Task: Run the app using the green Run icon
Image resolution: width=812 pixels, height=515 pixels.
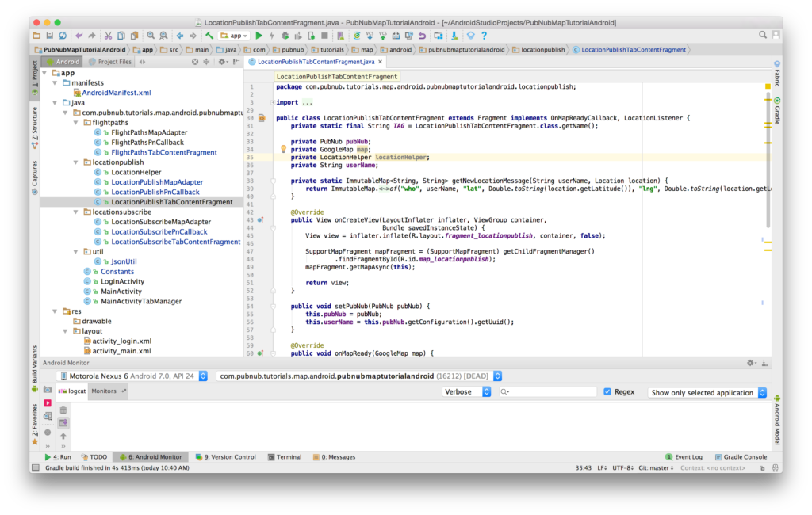Action: click(259, 35)
